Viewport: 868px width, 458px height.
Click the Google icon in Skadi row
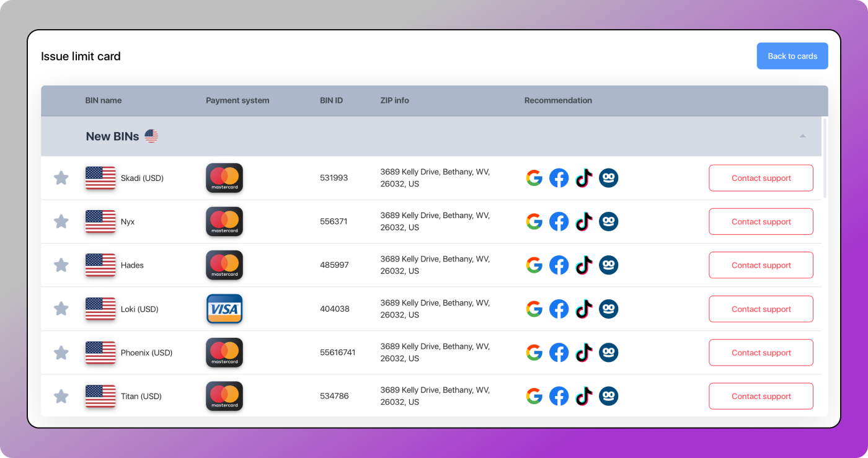[534, 178]
